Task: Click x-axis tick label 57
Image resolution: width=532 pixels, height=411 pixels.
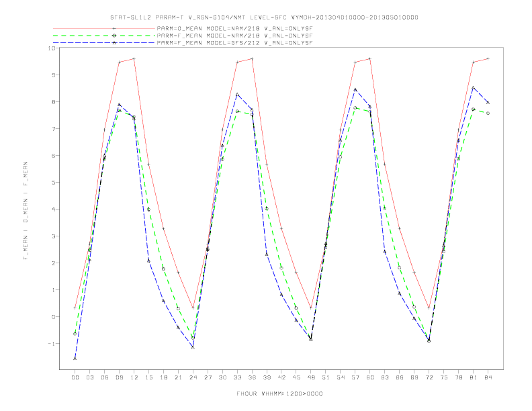Action: (355, 377)
